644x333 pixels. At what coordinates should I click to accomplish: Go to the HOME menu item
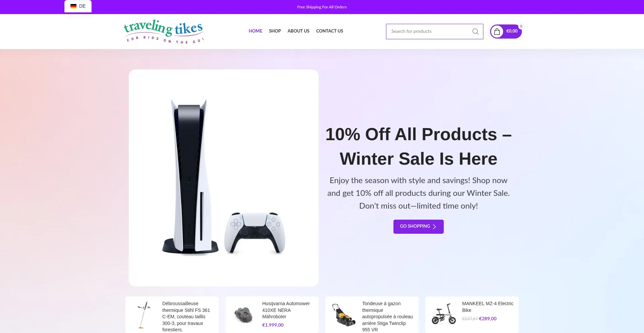255,31
